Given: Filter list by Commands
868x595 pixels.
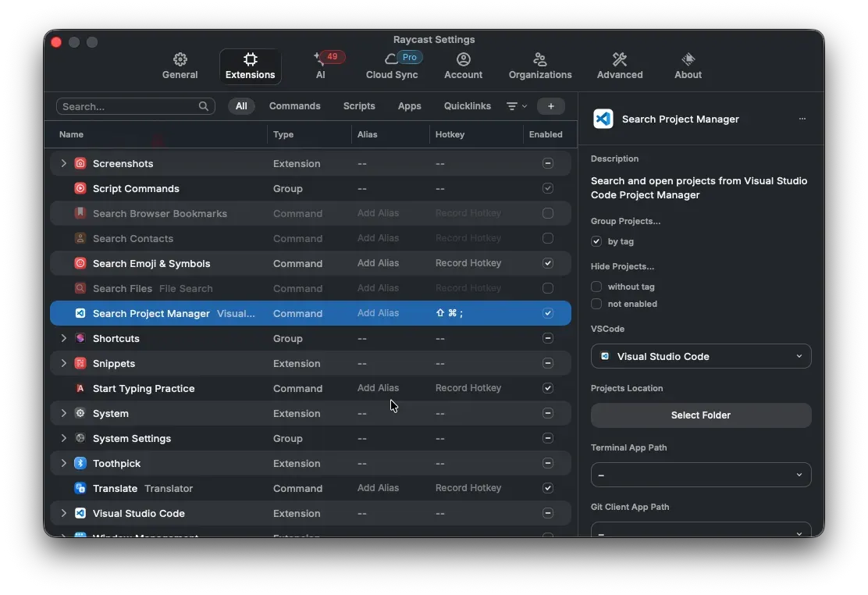Looking at the screenshot, I should 294,106.
